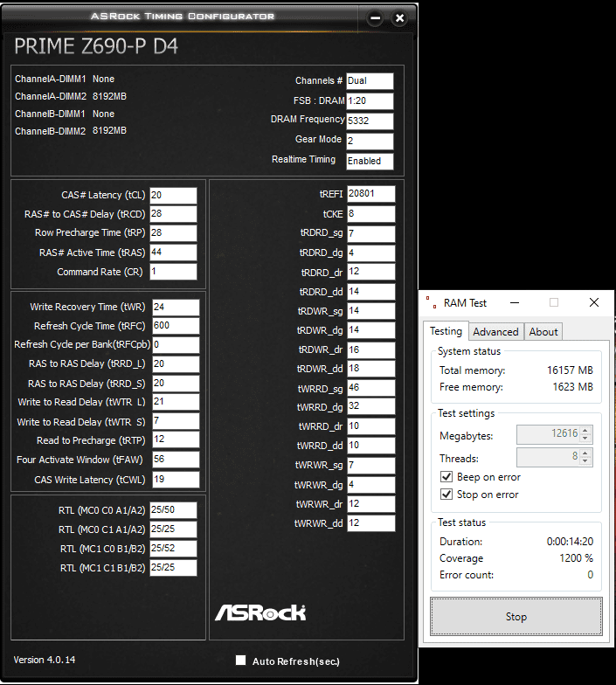The image size is (616, 685).
Task: Click the tRRD_S value field
Action: point(176,384)
